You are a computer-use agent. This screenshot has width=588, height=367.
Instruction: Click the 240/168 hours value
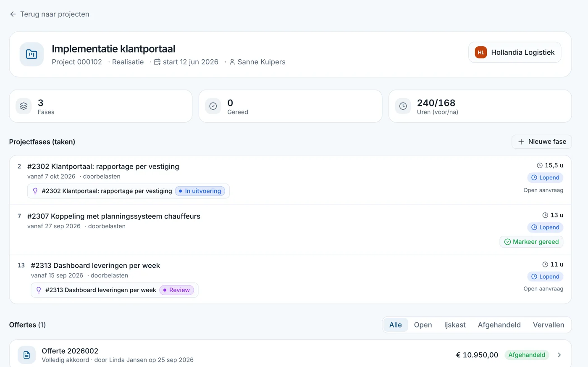coord(436,103)
